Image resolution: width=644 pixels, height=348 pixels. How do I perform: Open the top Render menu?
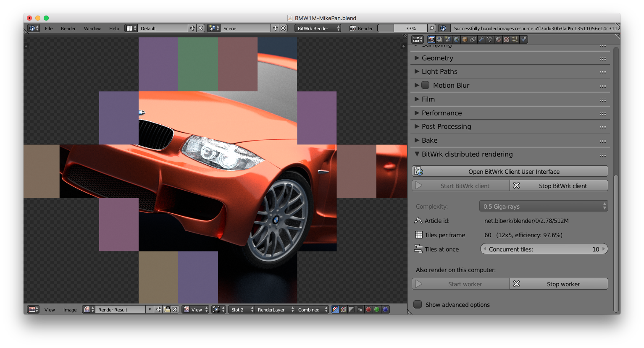[68, 29]
